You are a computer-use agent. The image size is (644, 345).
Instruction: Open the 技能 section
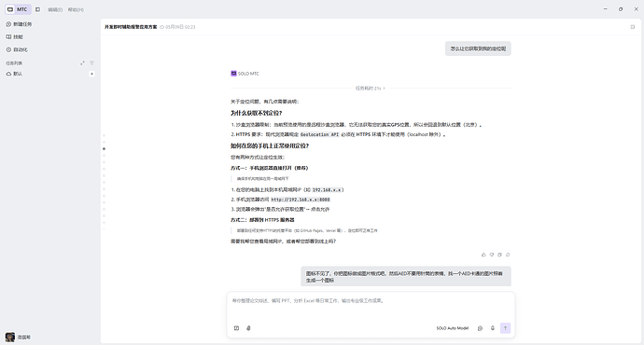coord(15,37)
